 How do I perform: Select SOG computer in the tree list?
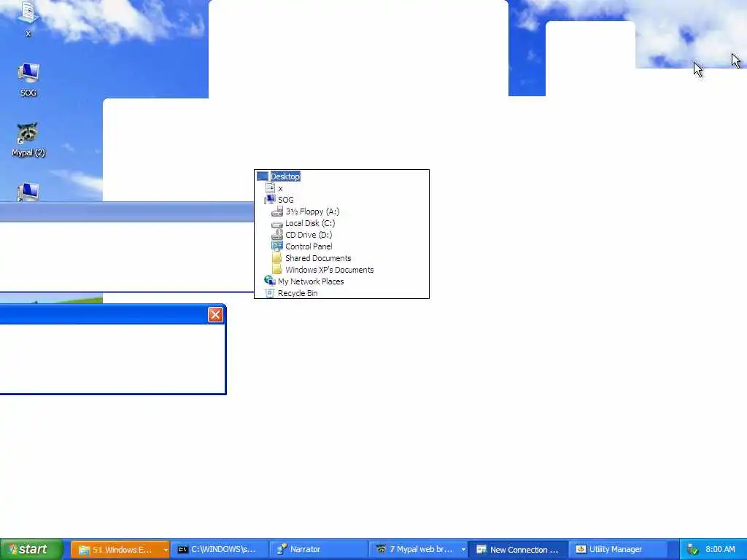pos(286,200)
